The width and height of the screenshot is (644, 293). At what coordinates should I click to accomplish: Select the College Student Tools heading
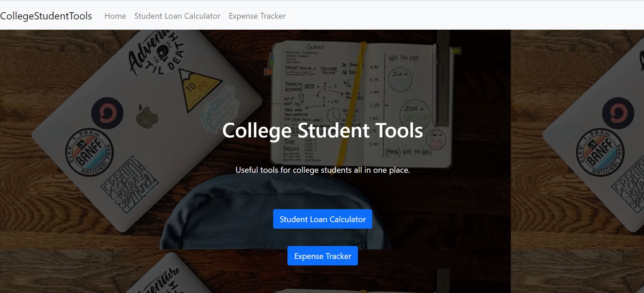tap(323, 130)
